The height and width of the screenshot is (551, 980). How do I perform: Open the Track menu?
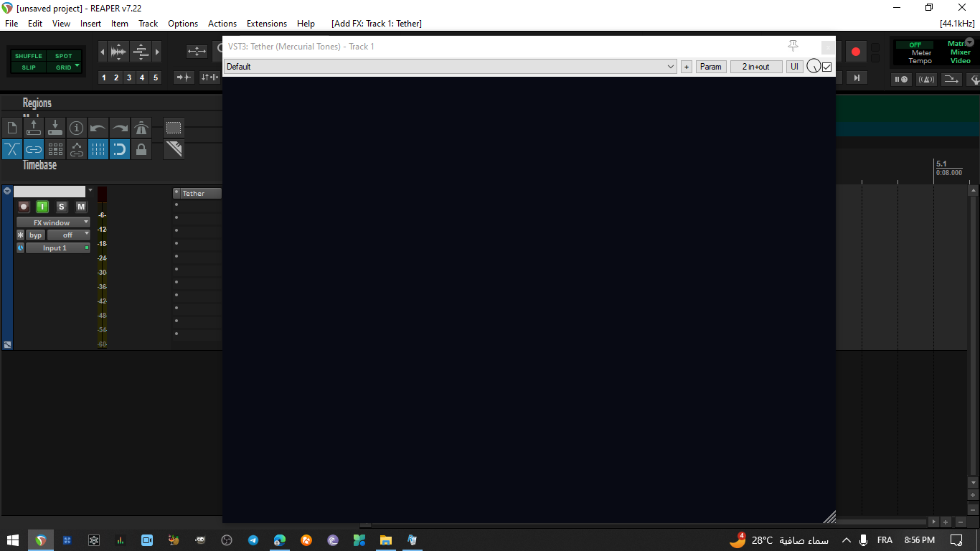tap(149, 24)
